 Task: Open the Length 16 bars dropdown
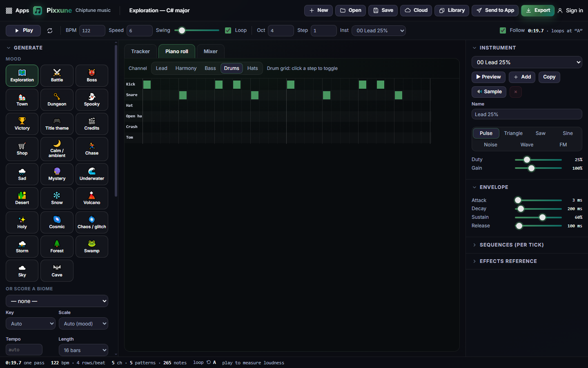(x=83, y=350)
